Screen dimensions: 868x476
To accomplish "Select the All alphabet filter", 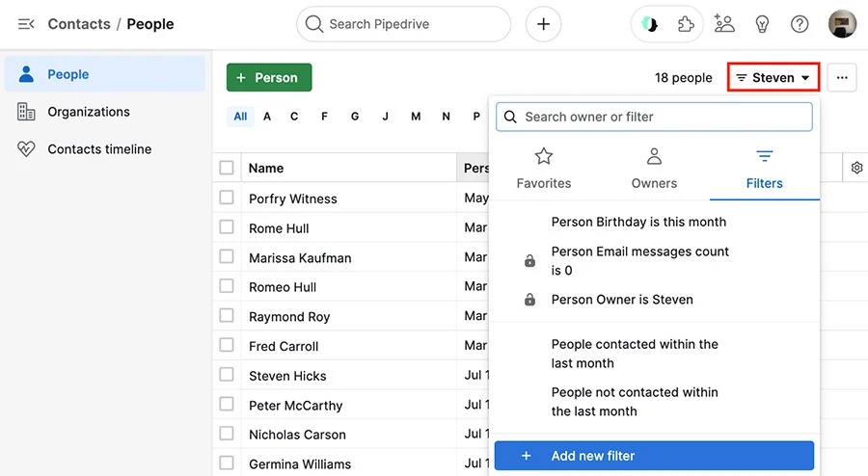I will (240, 116).
